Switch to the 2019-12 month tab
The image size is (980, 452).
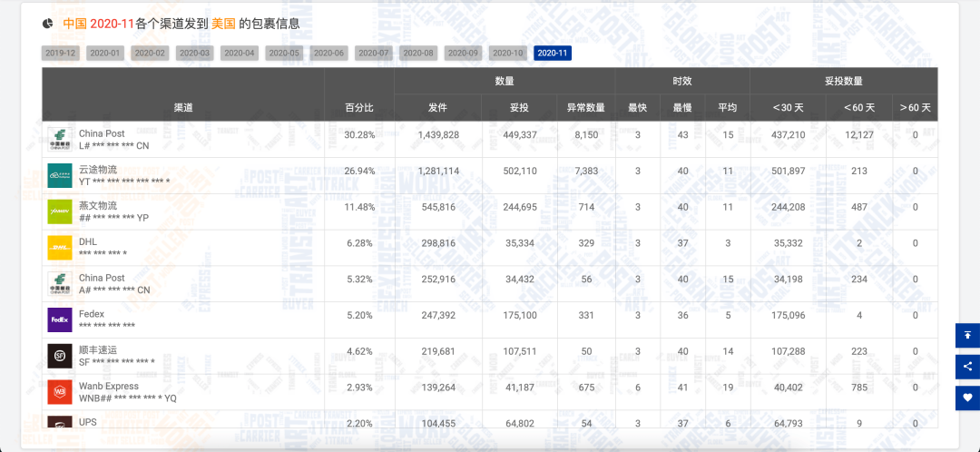point(61,54)
